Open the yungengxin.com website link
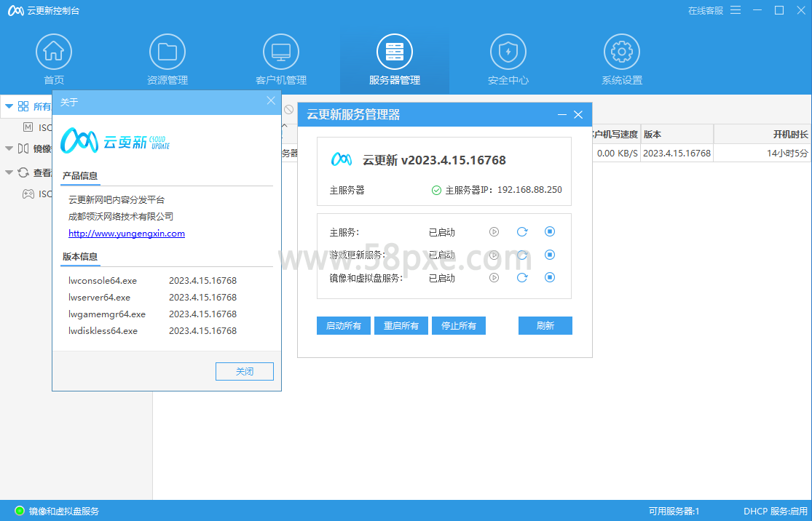This screenshot has height=521, width=812. click(127, 234)
